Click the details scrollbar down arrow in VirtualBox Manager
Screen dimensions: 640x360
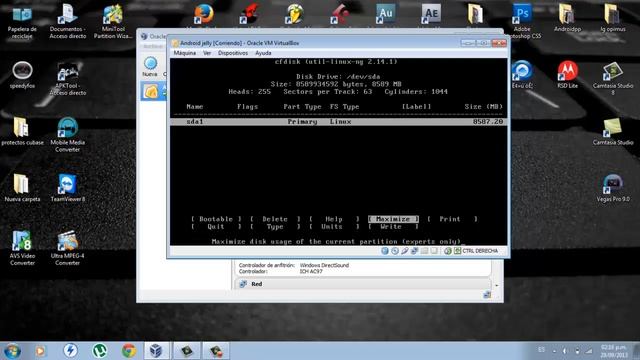point(497,285)
